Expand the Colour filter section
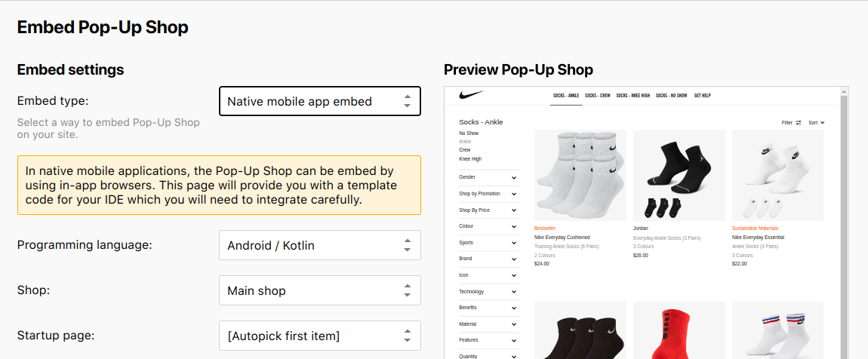This screenshot has width=868, height=359. pos(488,226)
